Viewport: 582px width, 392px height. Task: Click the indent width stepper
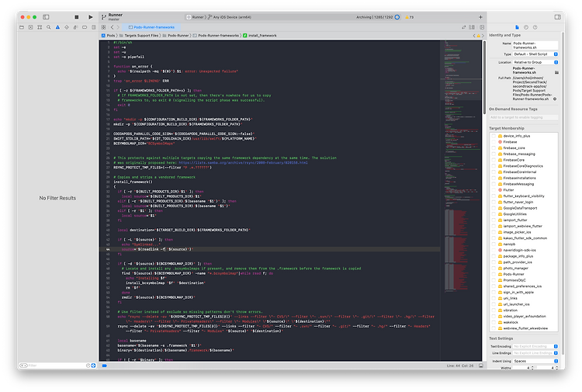556,368
